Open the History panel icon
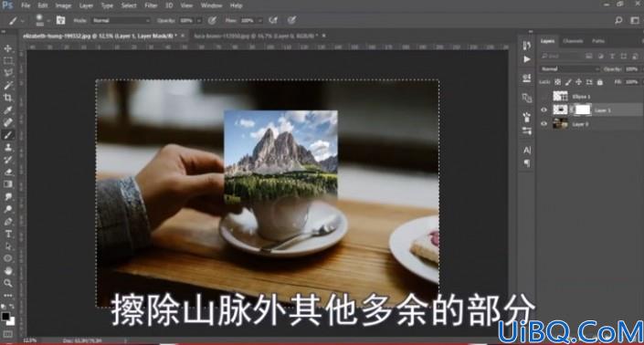This screenshot has height=345, width=644. click(x=527, y=45)
